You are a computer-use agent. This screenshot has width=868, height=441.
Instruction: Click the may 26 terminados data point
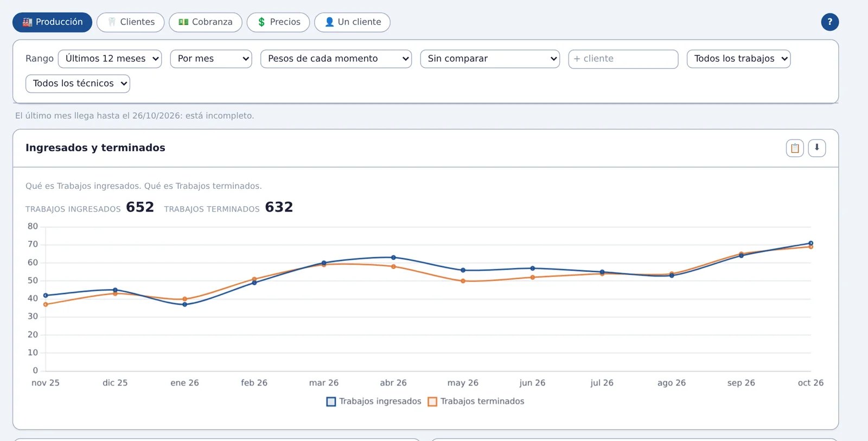[x=463, y=281]
